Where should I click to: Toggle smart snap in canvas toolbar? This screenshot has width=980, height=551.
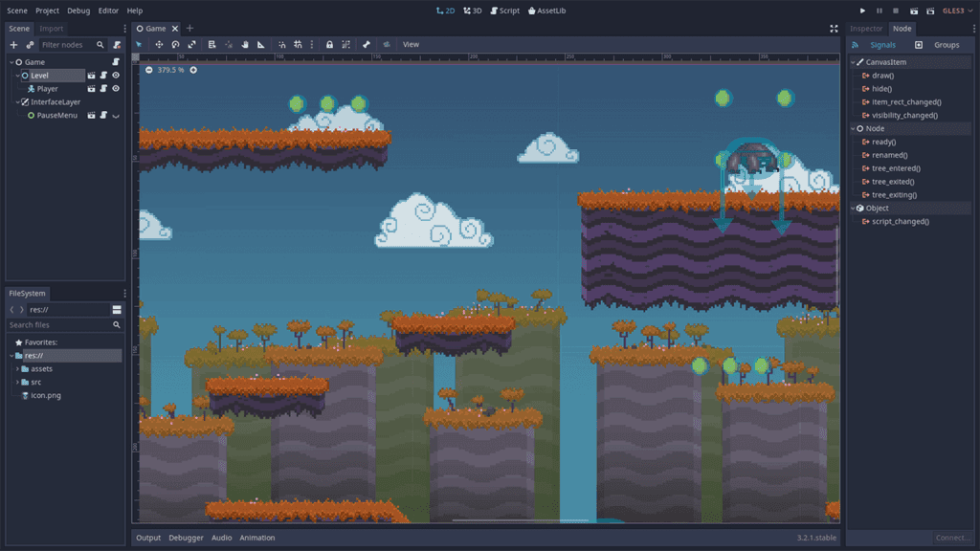point(282,44)
